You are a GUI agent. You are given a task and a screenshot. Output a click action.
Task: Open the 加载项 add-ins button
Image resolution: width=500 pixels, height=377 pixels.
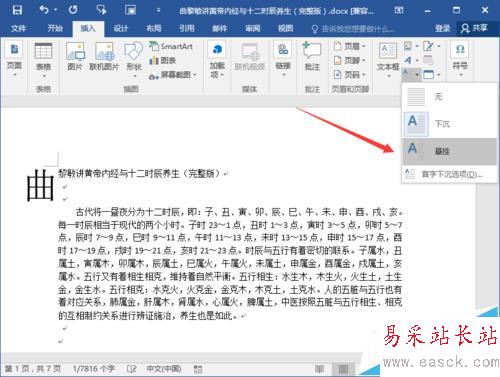[x=217, y=60]
